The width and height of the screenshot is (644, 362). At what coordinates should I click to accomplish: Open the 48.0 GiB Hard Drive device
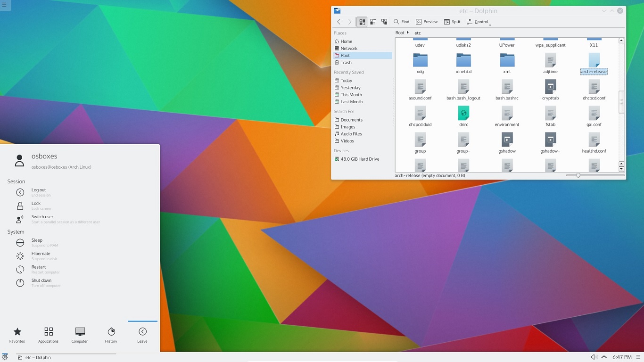tap(363, 159)
